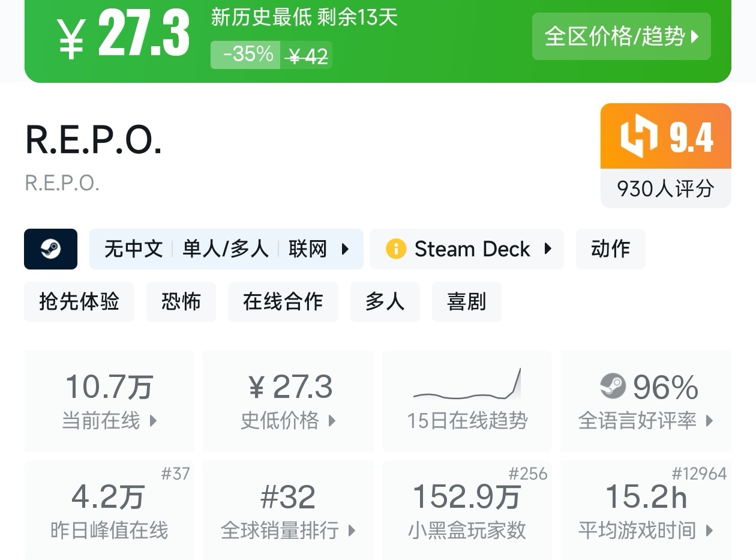Screen dimensions: 756x560
Task: Select the 动作 genre tag
Action: 610,249
